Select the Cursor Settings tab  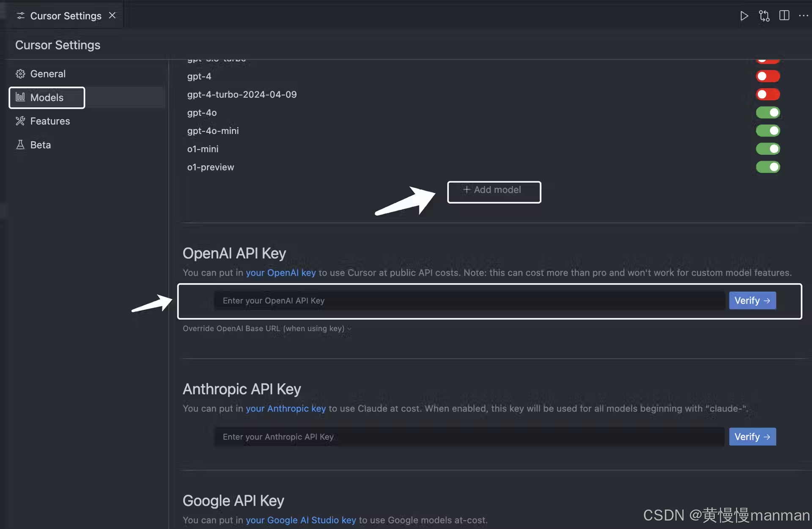click(66, 16)
